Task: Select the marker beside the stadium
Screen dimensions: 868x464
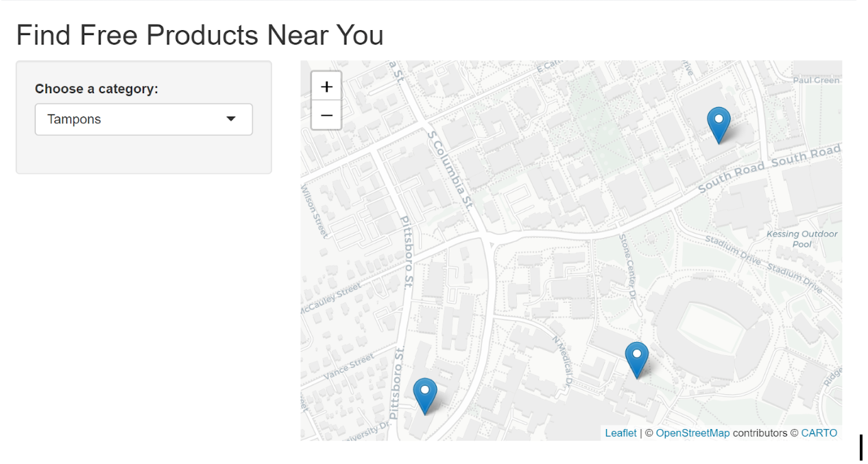Action: pyautogui.click(x=637, y=361)
